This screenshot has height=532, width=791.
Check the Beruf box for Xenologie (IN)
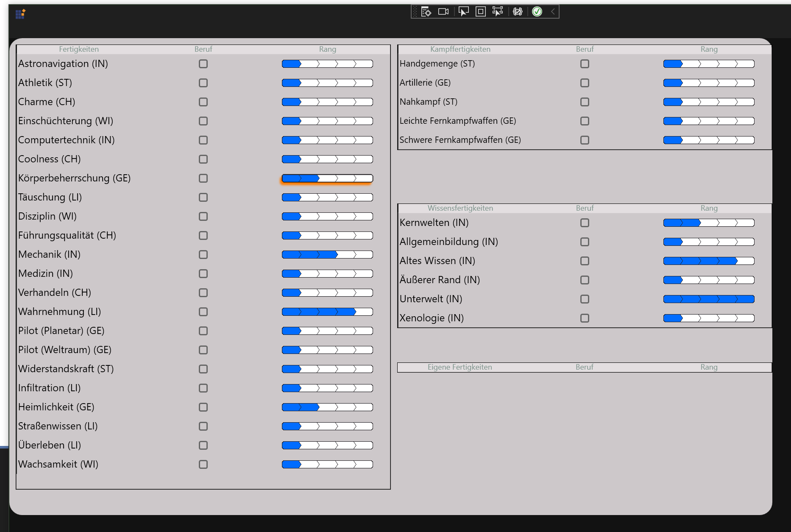point(585,318)
